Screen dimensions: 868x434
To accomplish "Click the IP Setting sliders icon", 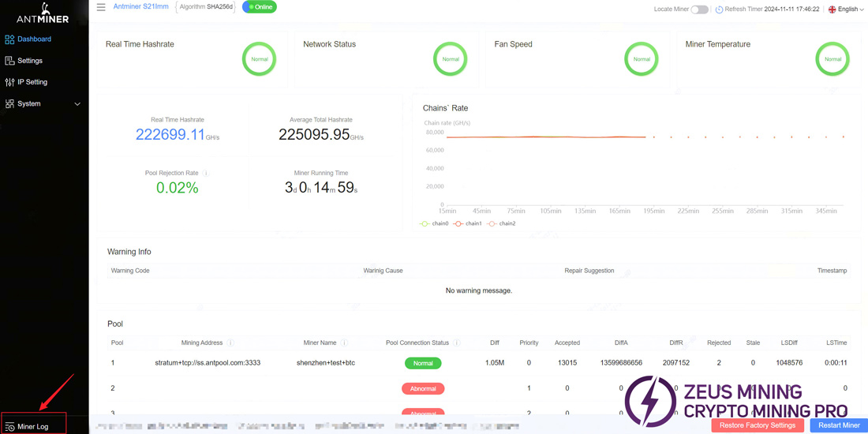I will (9, 82).
